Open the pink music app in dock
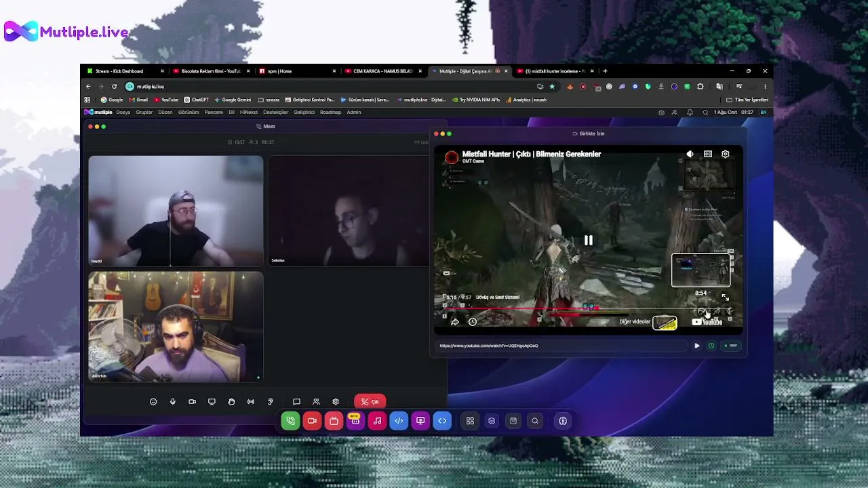 point(377,421)
